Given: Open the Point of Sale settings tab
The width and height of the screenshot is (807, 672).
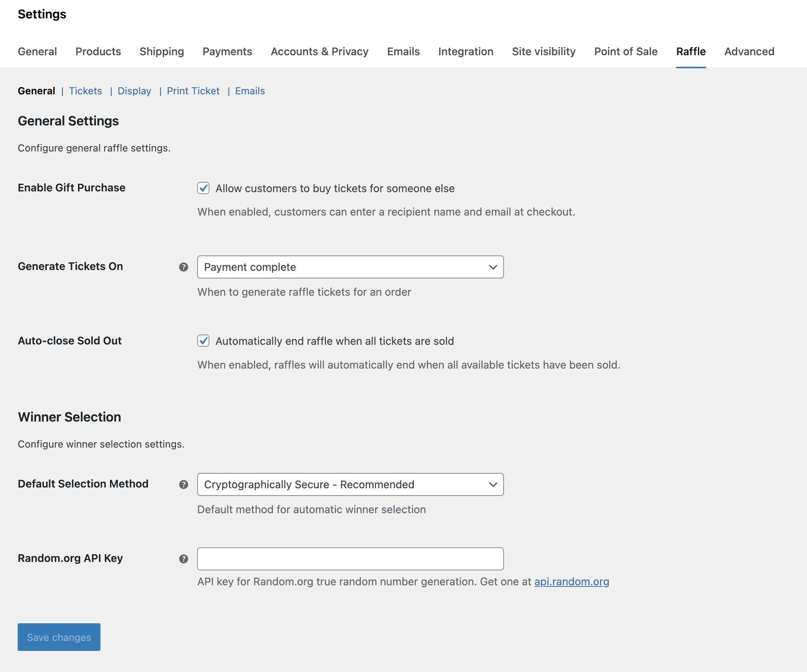Looking at the screenshot, I should point(626,51).
